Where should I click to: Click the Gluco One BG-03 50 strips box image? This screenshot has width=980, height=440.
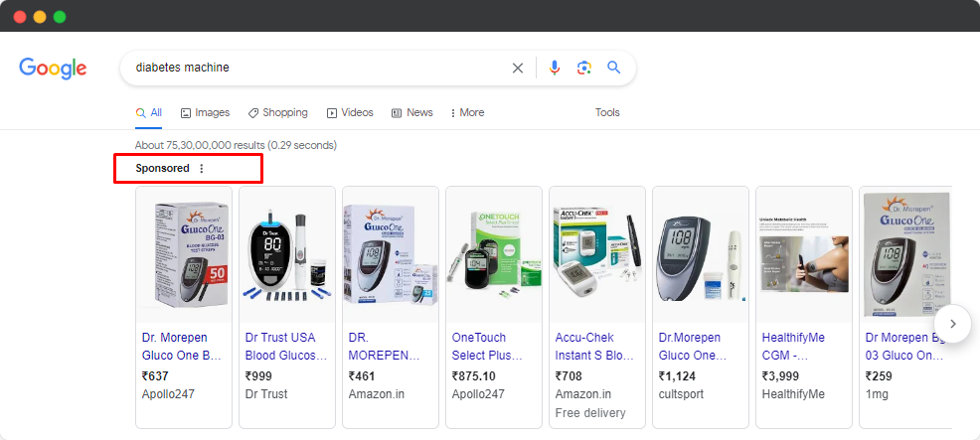[184, 254]
